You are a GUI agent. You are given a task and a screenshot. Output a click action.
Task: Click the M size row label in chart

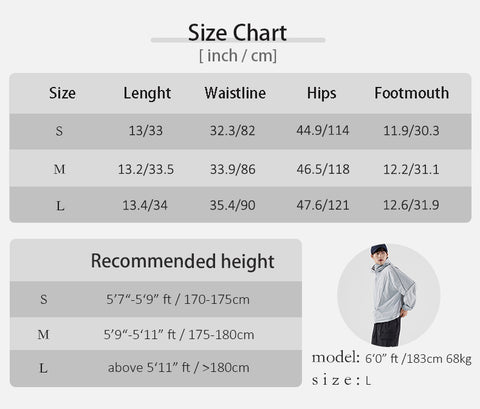tap(59, 169)
